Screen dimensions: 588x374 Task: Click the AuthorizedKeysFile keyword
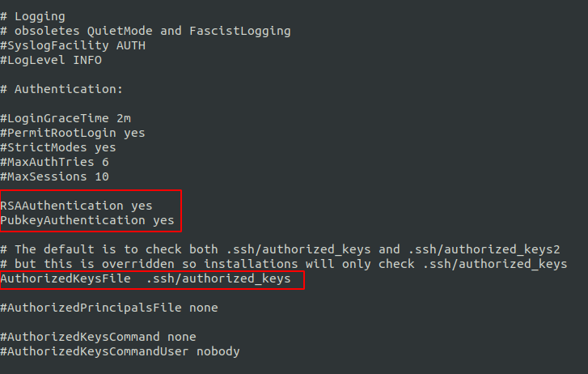coord(66,278)
